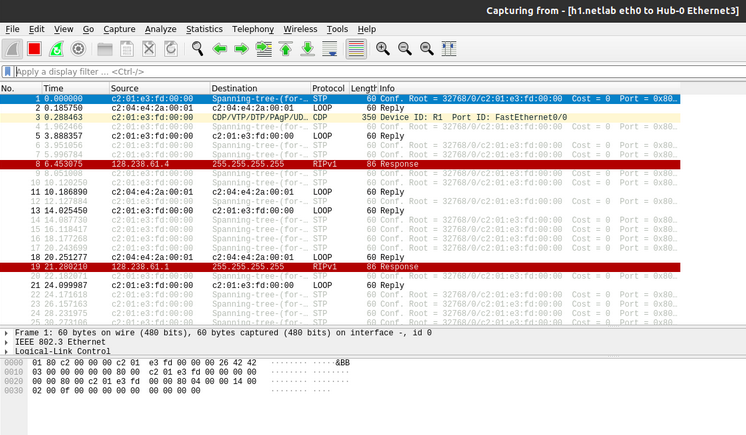Jump to last packet icon
The image size is (746, 435).
308,49
